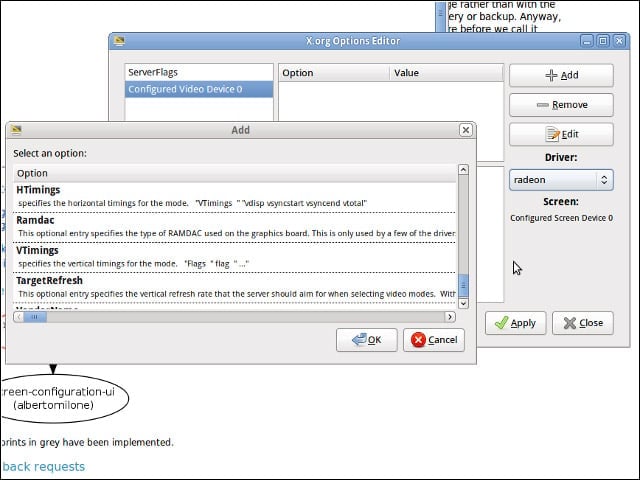Sort by the Option column in Options Editor

coord(334,73)
